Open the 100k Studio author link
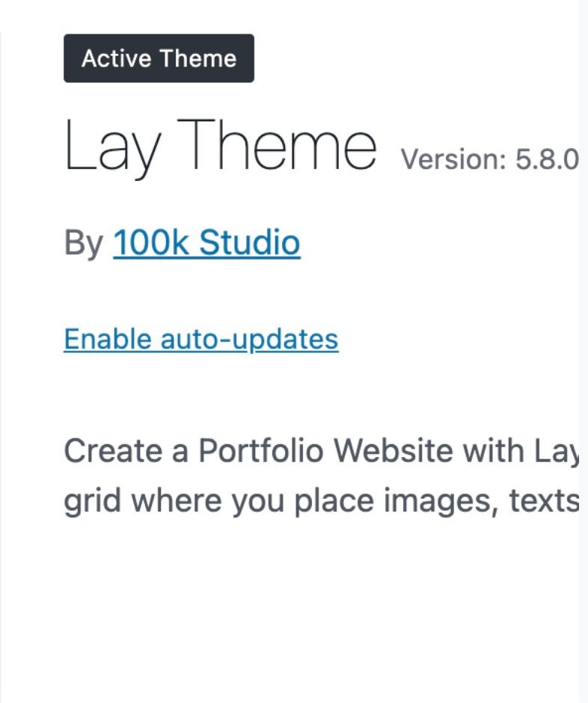The width and height of the screenshot is (588, 703). (x=206, y=243)
